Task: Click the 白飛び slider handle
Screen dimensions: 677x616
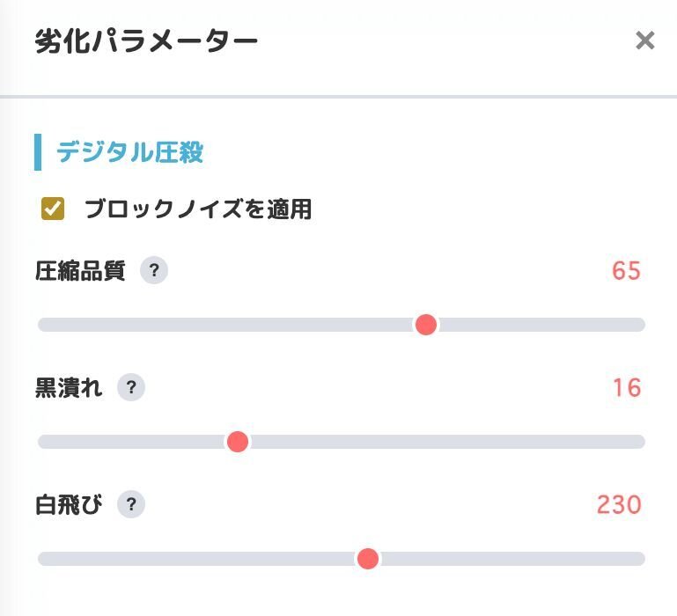Action: click(368, 559)
